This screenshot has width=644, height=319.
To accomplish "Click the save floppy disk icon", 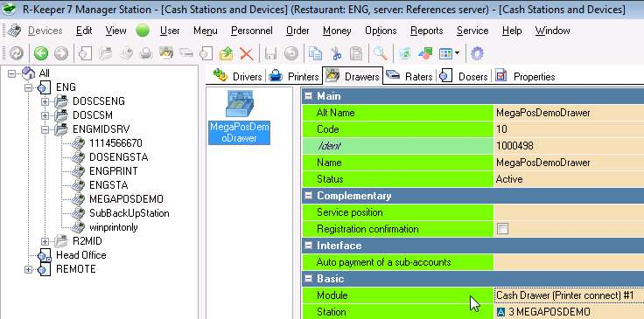I will (x=270, y=53).
